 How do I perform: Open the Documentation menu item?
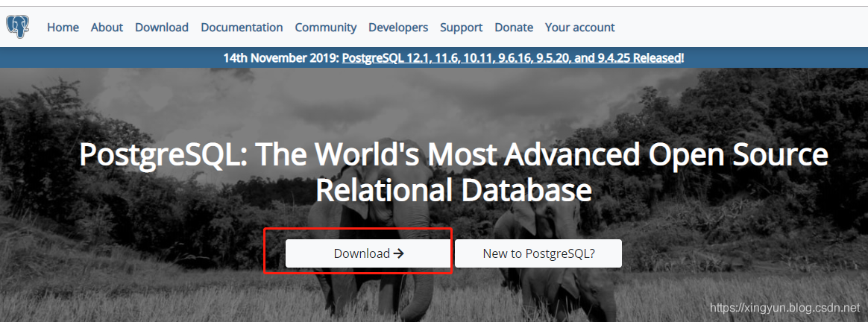[242, 27]
